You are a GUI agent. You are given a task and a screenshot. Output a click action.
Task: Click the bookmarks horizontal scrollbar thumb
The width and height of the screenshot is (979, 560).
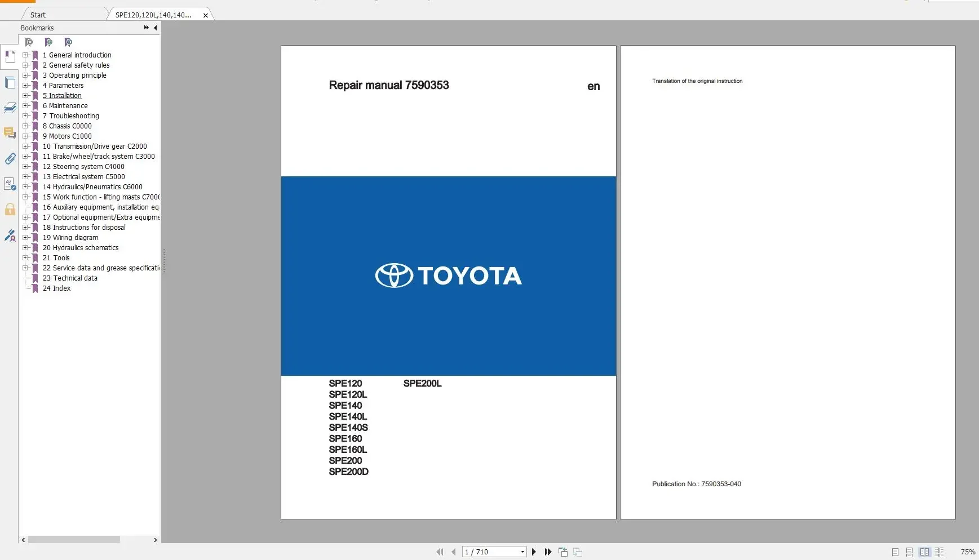click(x=74, y=540)
